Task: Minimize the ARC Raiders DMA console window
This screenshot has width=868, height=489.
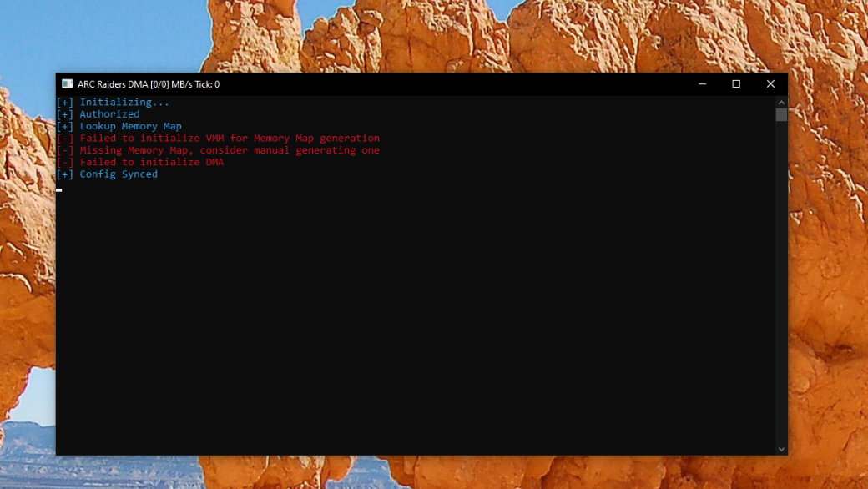Action: pos(702,84)
